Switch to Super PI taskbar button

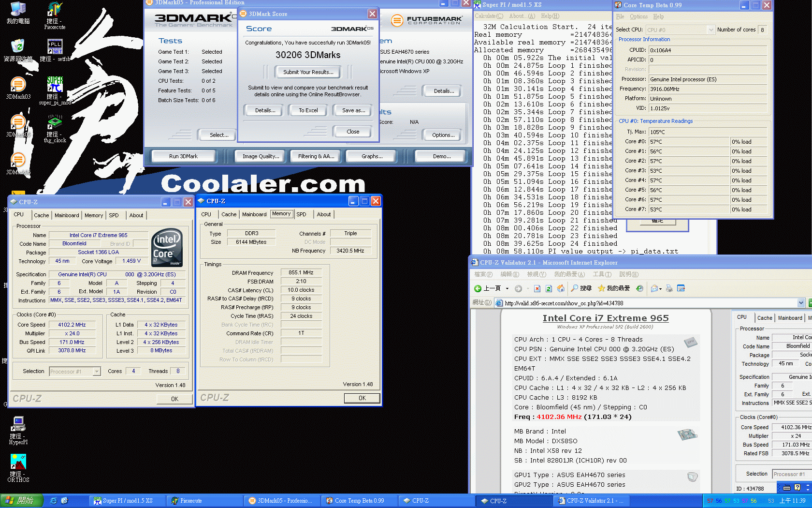pos(128,501)
